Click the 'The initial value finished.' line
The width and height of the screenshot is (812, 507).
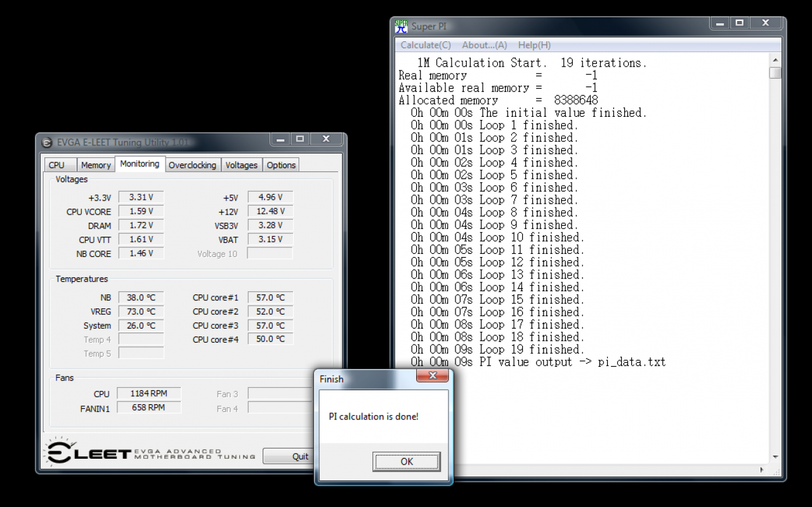pos(528,112)
